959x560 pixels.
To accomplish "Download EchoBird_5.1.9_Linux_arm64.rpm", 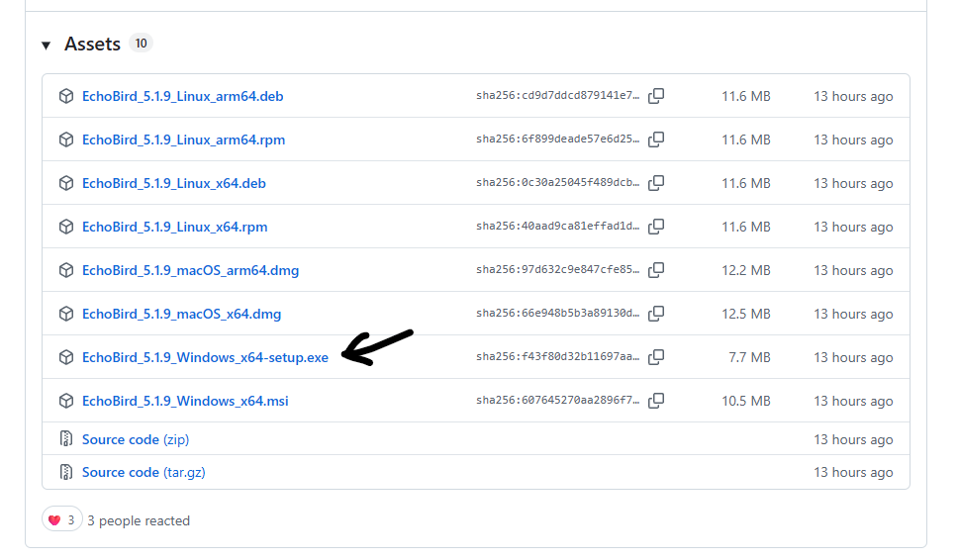I will pyautogui.click(x=183, y=140).
